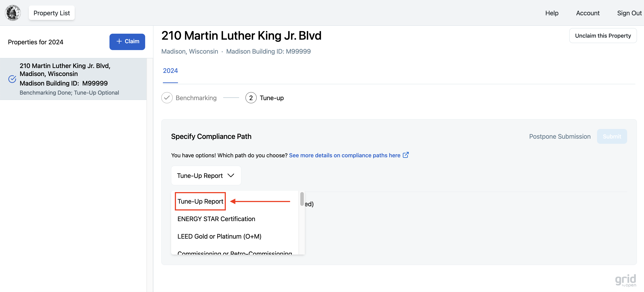
Task: Click the Tune-up step number 2 circle
Action: tap(251, 98)
